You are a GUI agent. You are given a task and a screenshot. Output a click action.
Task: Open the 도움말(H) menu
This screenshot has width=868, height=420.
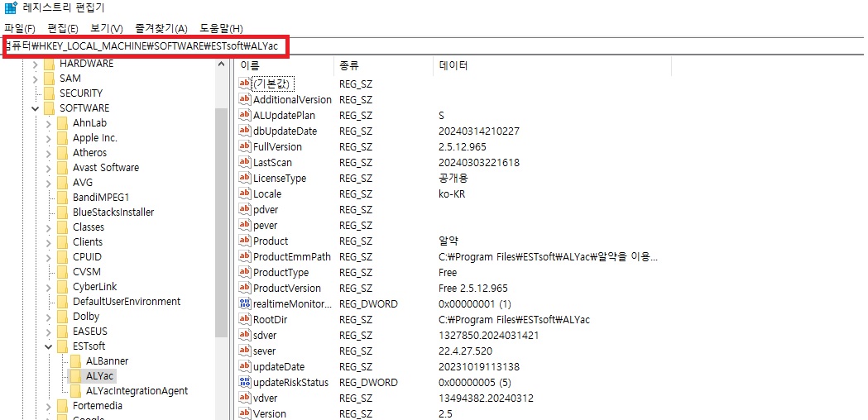click(221, 28)
